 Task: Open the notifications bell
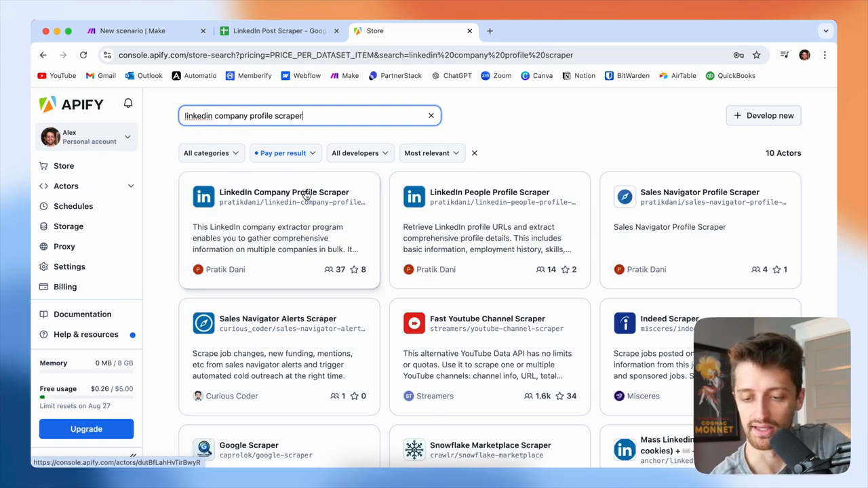[128, 103]
